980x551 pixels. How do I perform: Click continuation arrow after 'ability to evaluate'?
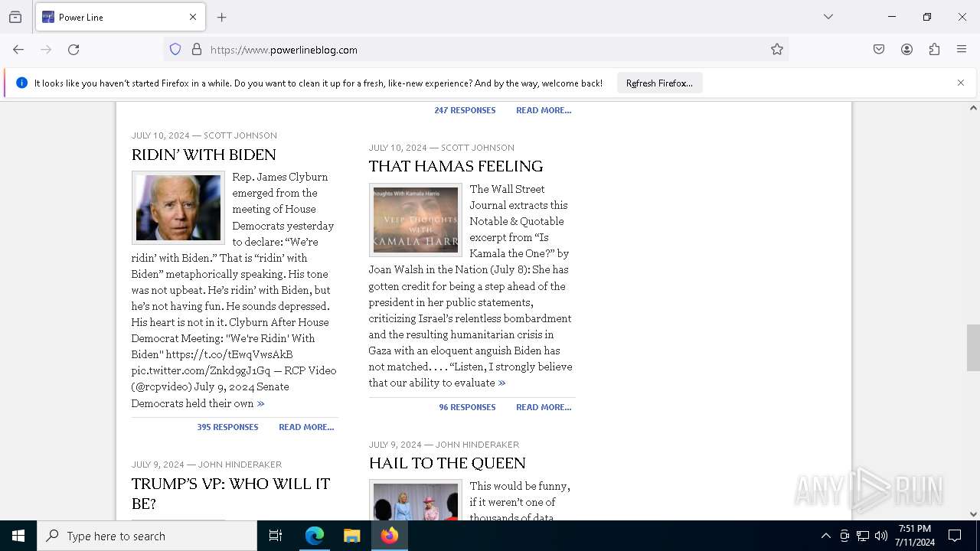click(x=502, y=383)
